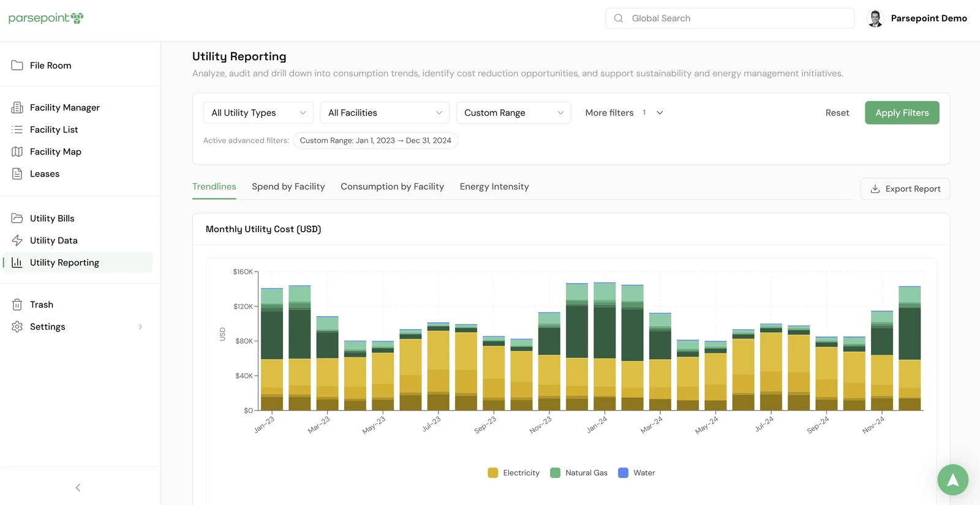Click the Facility List icon
980x505 pixels.
tap(17, 129)
